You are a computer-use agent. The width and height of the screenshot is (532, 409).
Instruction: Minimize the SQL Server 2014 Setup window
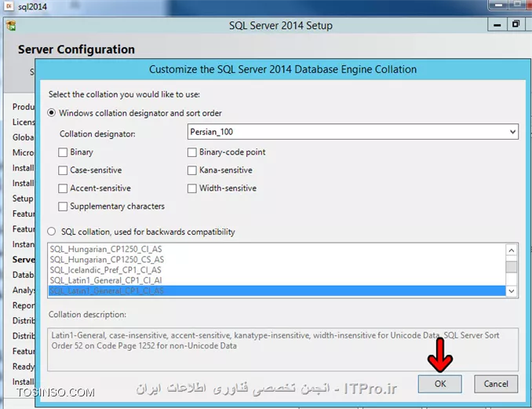pos(497,25)
